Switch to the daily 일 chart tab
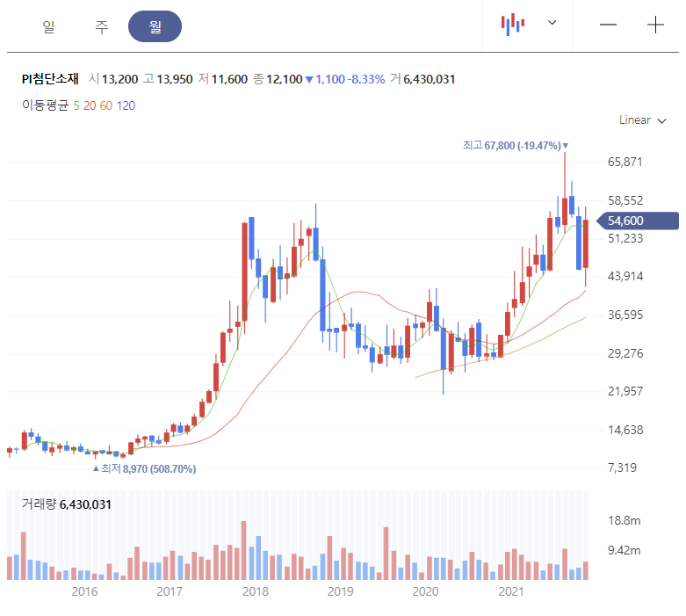The width and height of the screenshot is (686, 616). click(x=48, y=26)
